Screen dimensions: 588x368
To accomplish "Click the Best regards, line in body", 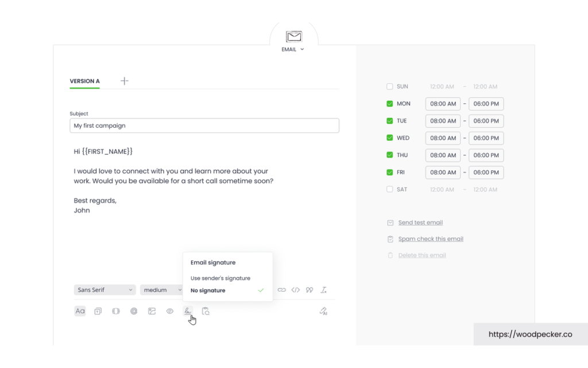I will click(95, 201).
